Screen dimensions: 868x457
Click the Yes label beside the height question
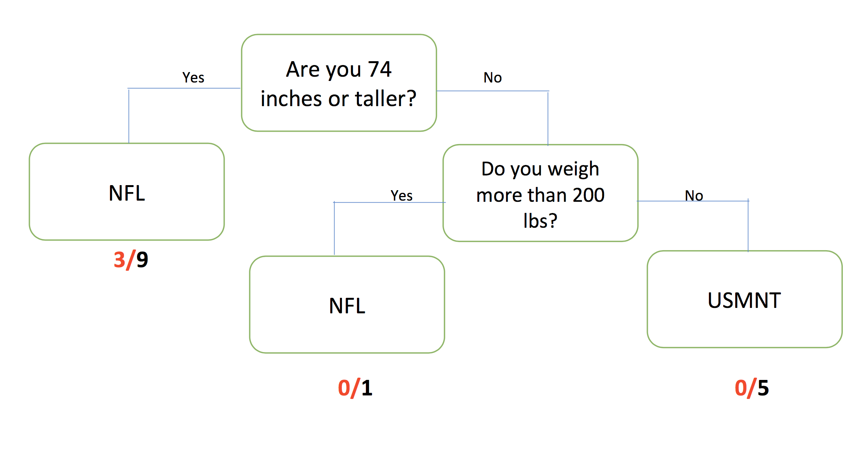tap(193, 77)
